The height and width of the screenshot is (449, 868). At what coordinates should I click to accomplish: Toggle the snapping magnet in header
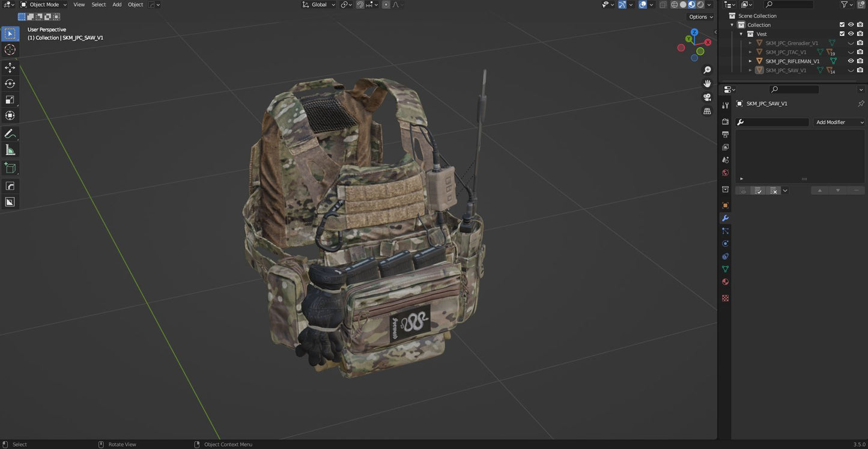360,5
